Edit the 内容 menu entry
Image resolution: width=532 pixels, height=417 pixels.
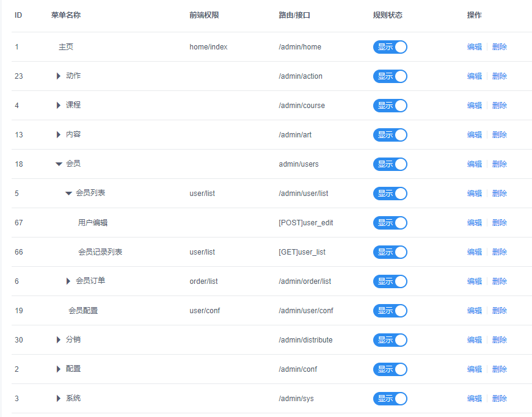(475, 134)
